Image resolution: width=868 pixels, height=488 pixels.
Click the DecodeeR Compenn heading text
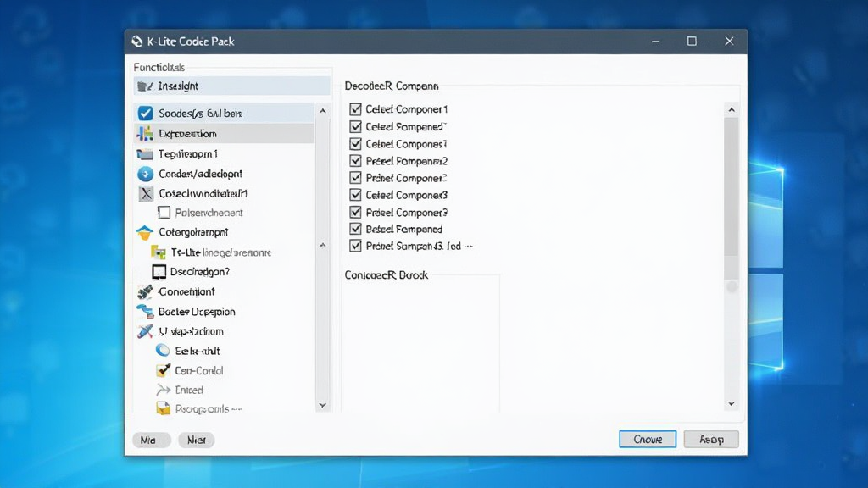click(392, 86)
